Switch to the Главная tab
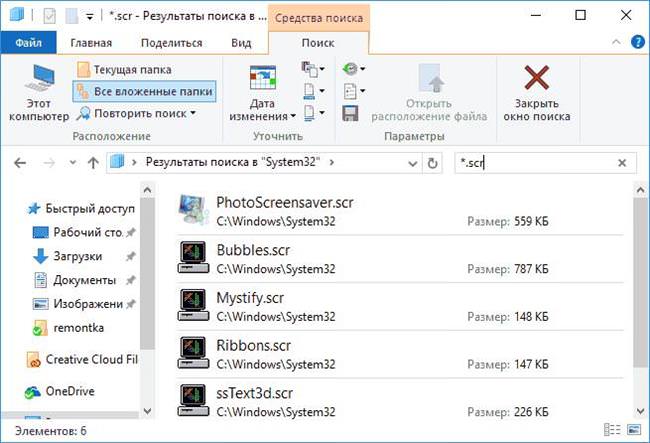Screen dimensions: 650x443 point(91,43)
